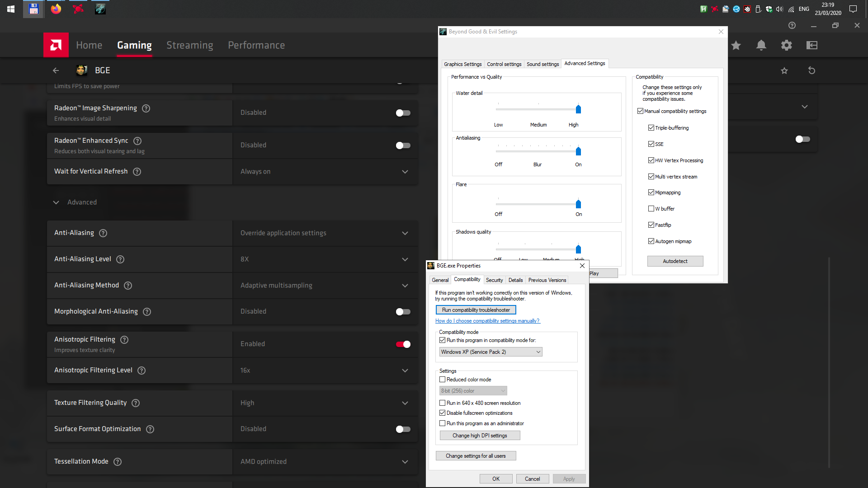
Task: Open Anti-Aliasing Level 8X dropdown
Action: coord(325,259)
